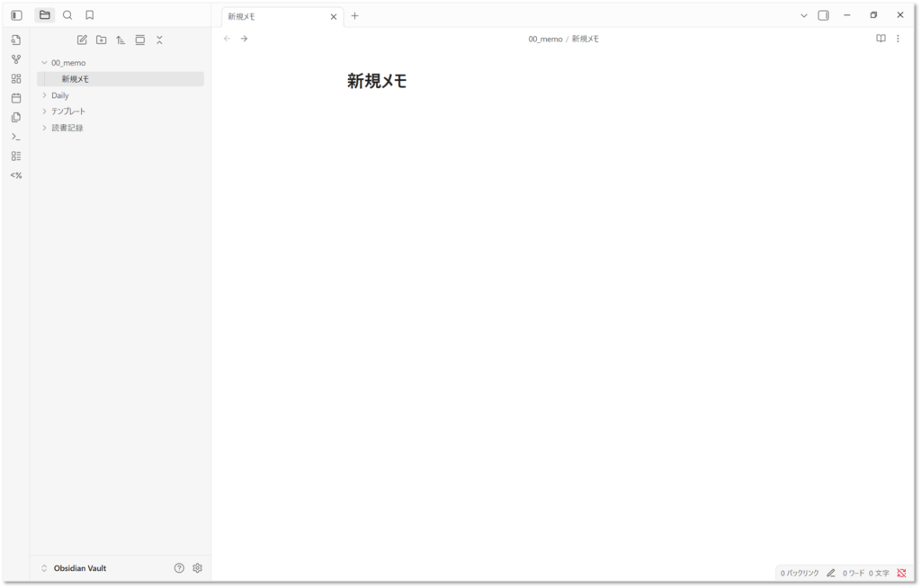
Task: Change sort order in file explorer
Action: (x=121, y=40)
